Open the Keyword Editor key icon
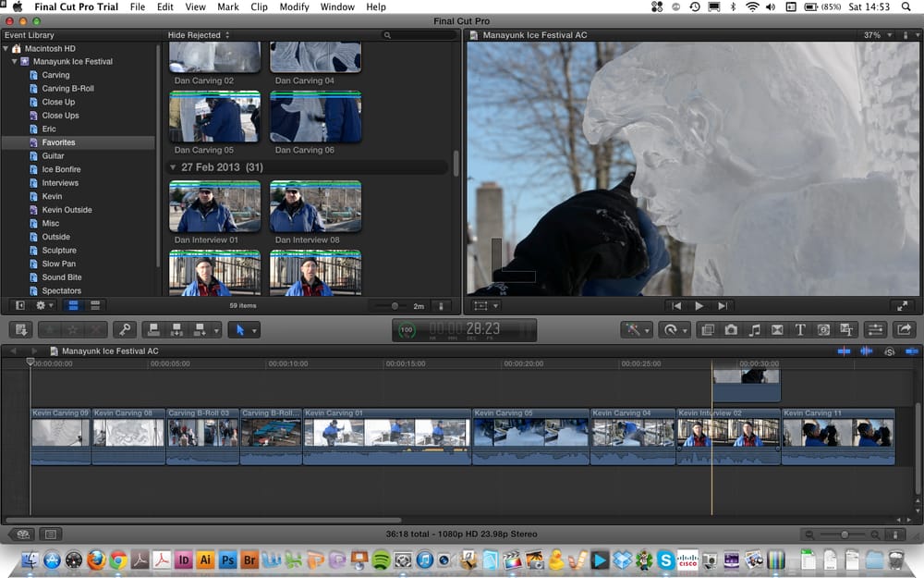Screen dimensions: 924x578 coord(125,330)
